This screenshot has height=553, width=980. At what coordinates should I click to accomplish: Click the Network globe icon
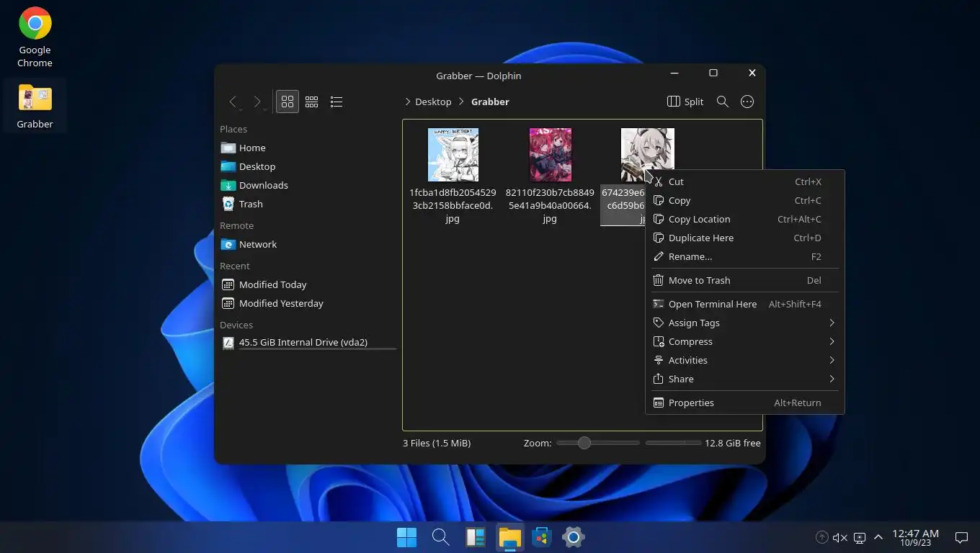(x=228, y=244)
